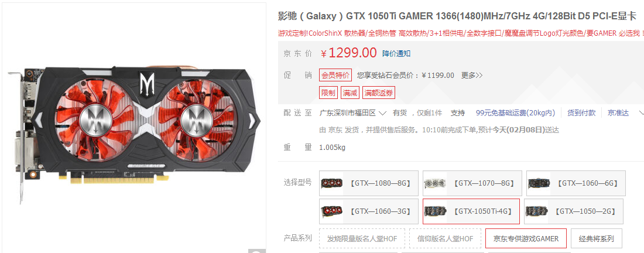
Task: Select the 经典将系列 product series
Action: [x=597, y=238]
